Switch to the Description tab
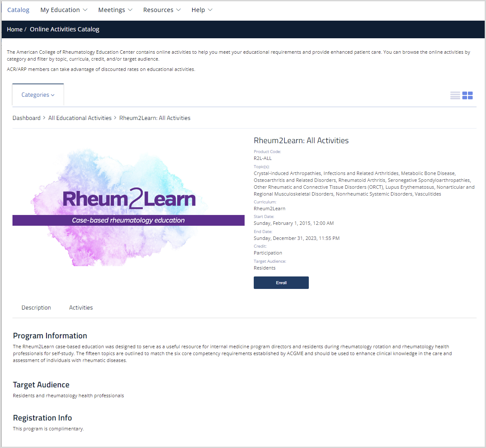The width and height of the screenshot is (486, 448). coord(36,308)
